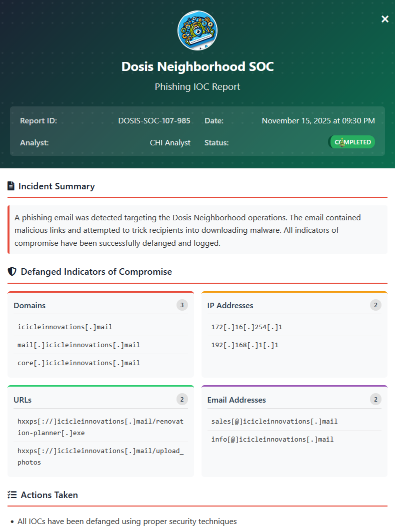Click the Incident Summary description box
This screenshot has width=395, height=532.
197,230
